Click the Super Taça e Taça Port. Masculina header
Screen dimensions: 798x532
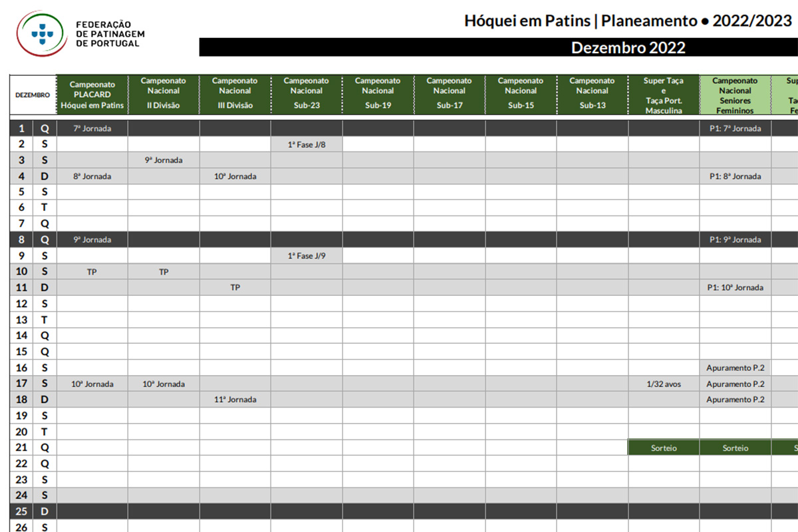click(664, 94)
